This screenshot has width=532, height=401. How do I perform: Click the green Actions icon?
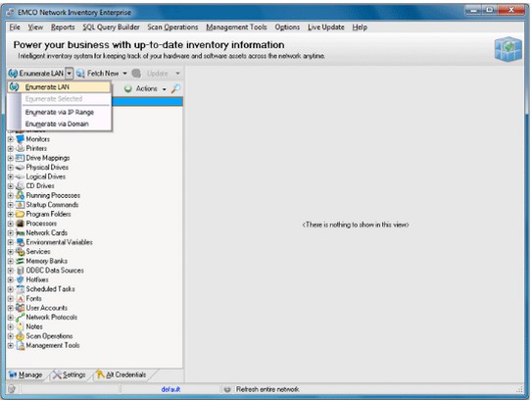[128, 89]
